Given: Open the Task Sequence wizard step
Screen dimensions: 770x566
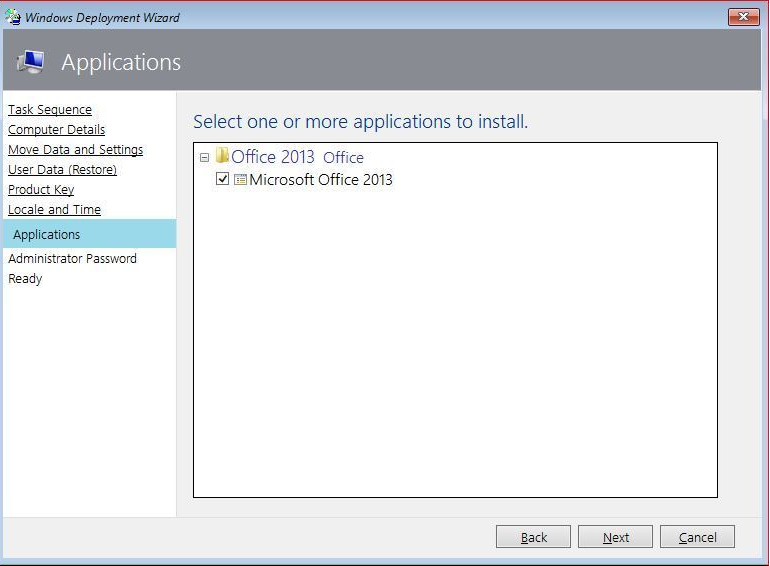Looking at the screenshot, I should pos(50,110).
